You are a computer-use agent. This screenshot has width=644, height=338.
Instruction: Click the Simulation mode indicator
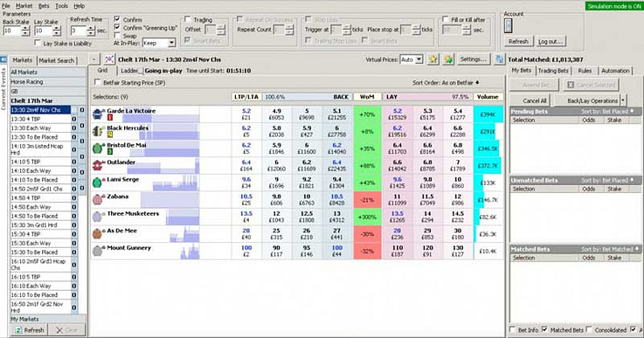614,6
